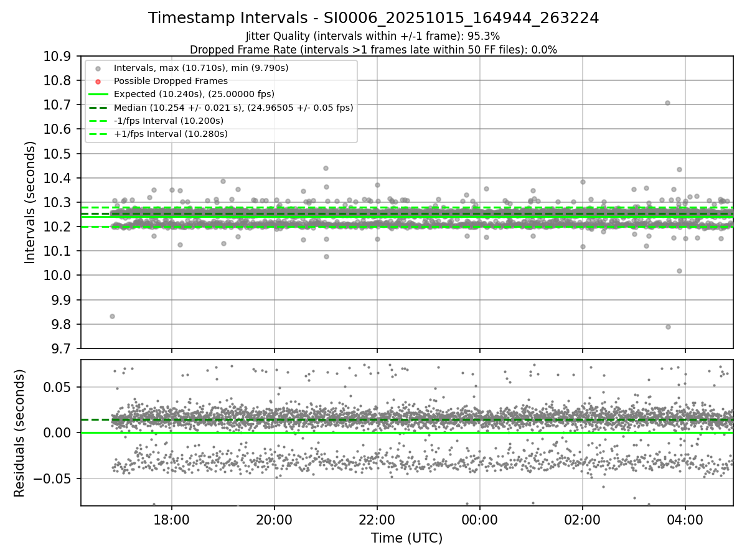This screenshot has height=560, width=747.
Task: Click the y-axis tick label 10.1
Action: click(58, 251)
